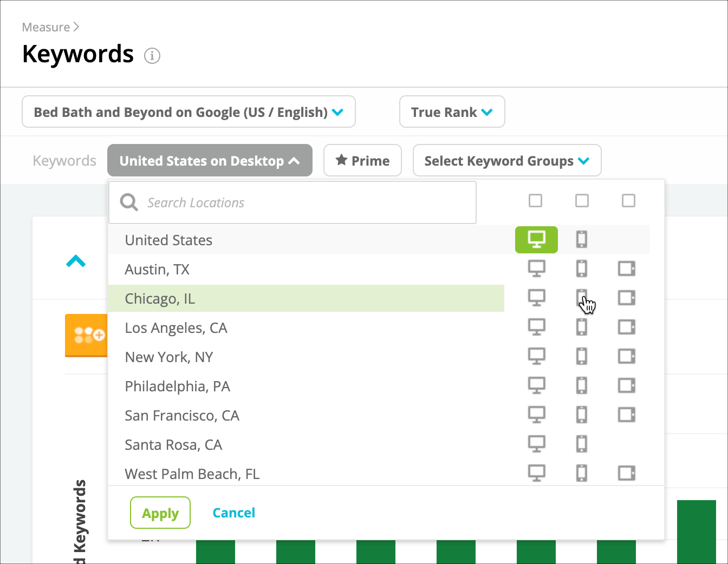Check the select-all mobile column checkbox
This screenshot has width=728, height=564.
582,201
